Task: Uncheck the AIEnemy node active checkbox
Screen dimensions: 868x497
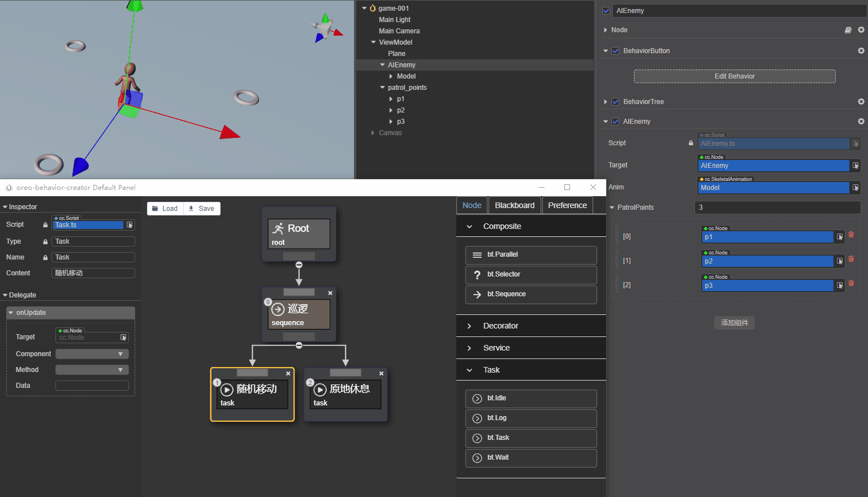Action: pyautogui.click(x=606, y=11)
